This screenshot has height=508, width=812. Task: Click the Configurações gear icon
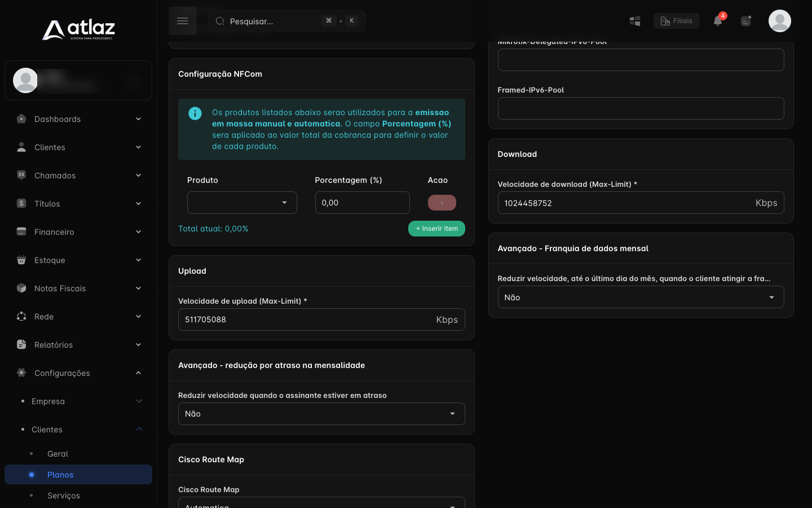(x=21, y=373)
